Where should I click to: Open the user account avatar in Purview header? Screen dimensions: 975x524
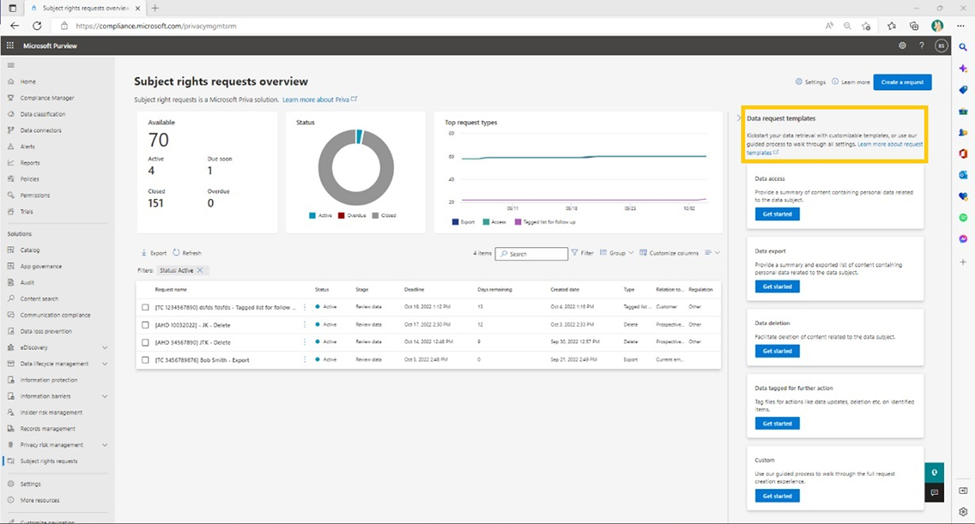pos(941,45)
